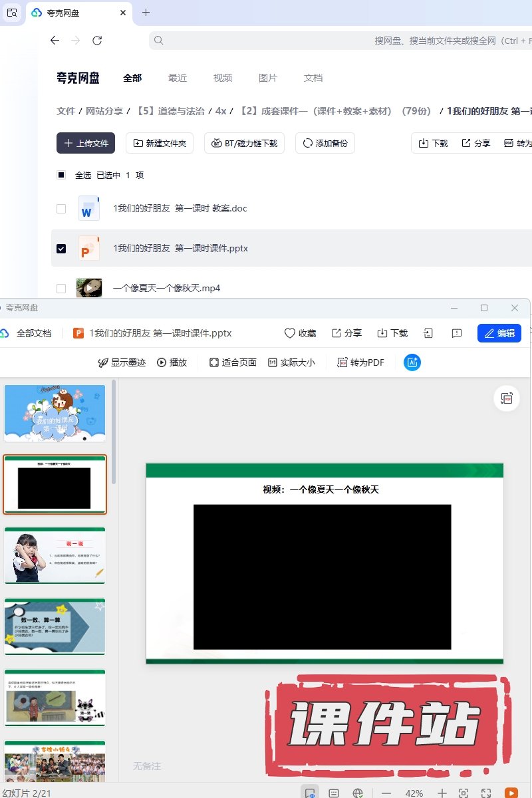Open the 文档 tab

[x=313, y=78]
